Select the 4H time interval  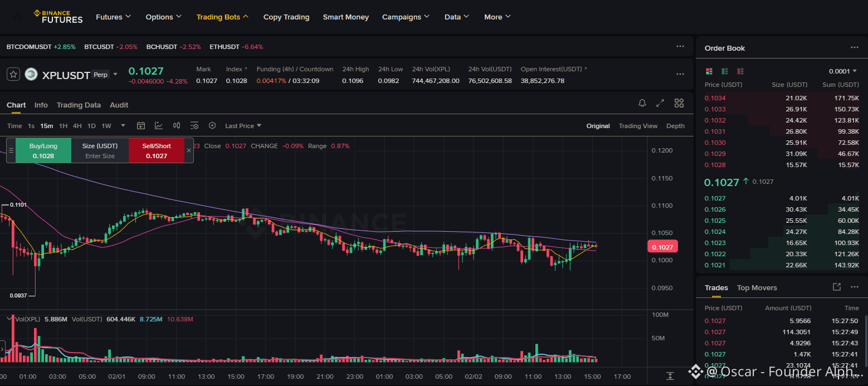77,126
